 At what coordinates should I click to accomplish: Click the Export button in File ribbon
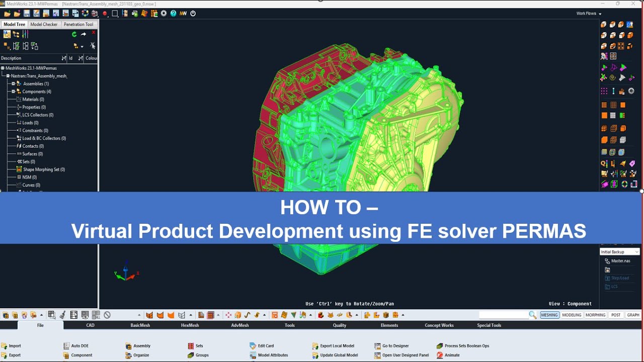[x=11, y=355]
